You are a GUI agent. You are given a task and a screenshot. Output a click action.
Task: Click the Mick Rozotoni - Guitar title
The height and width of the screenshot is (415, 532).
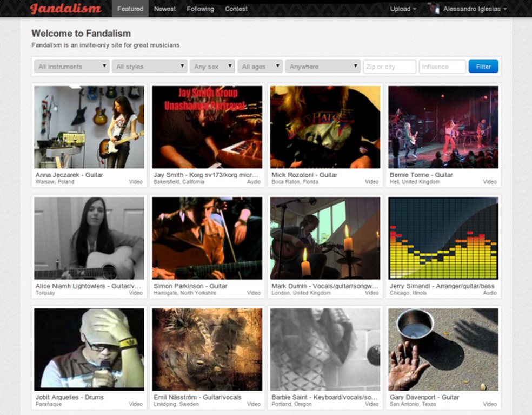(x=304, y=175)
